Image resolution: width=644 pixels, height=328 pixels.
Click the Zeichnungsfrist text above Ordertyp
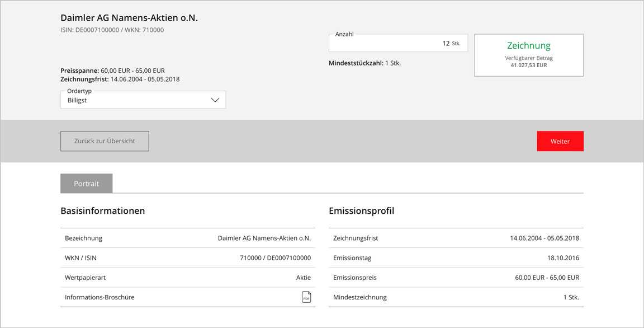click(x=120, y=79)
